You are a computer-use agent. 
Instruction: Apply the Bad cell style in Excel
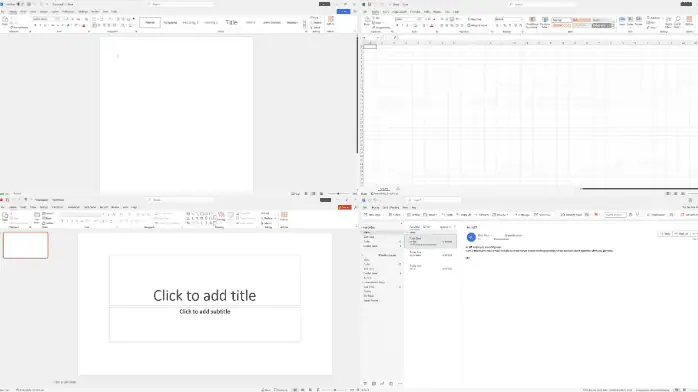(x=581, y=20)
